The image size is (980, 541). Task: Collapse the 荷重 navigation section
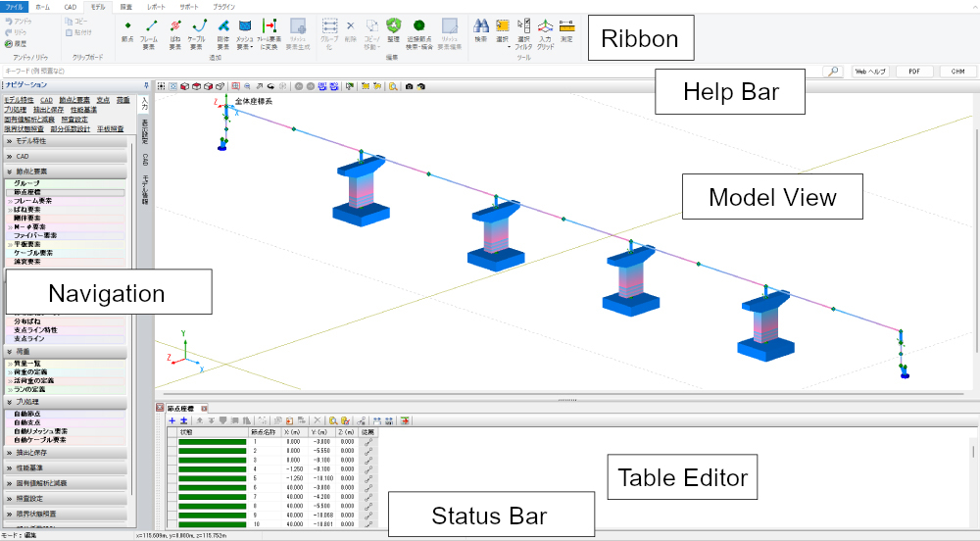click(x=67, y=351)
